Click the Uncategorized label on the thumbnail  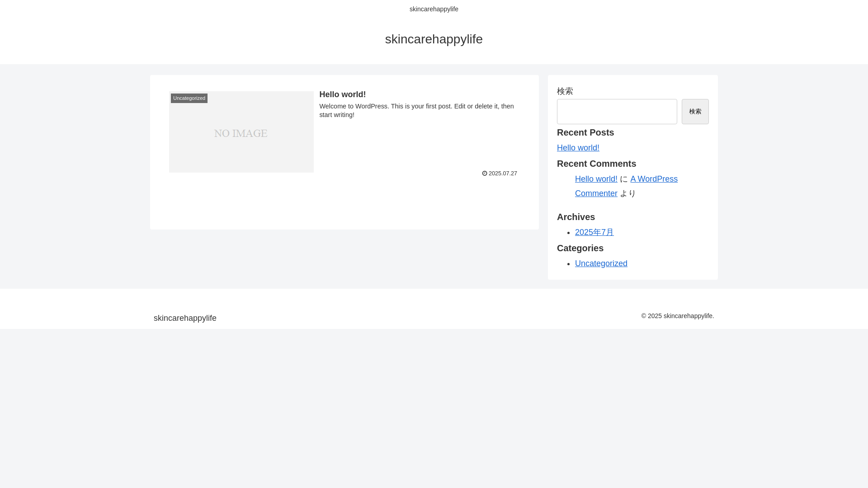point(189,98)
